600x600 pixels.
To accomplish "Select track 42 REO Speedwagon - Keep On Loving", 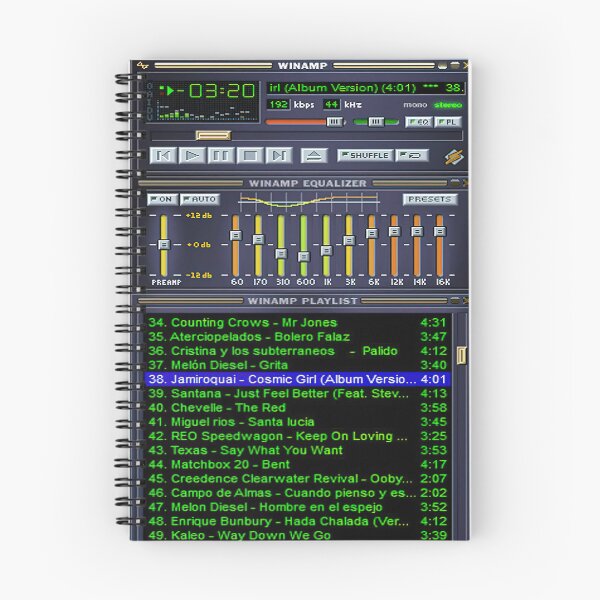I will [298, 436].
